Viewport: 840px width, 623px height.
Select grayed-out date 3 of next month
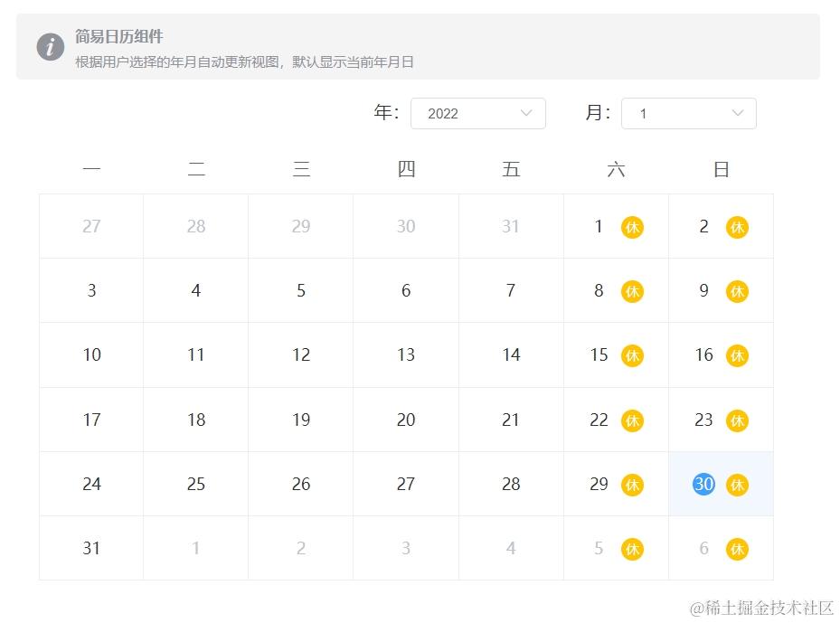[406, 549]
